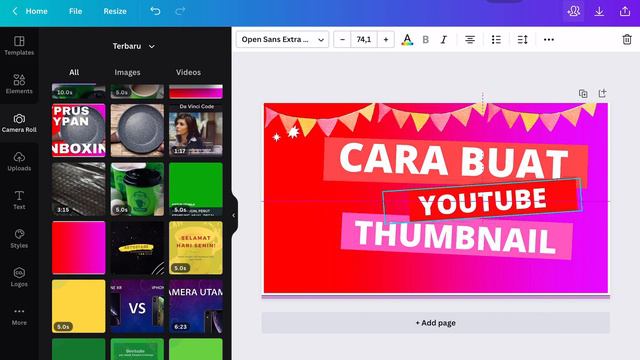Go back with the Home arrow

pos(15,11)
